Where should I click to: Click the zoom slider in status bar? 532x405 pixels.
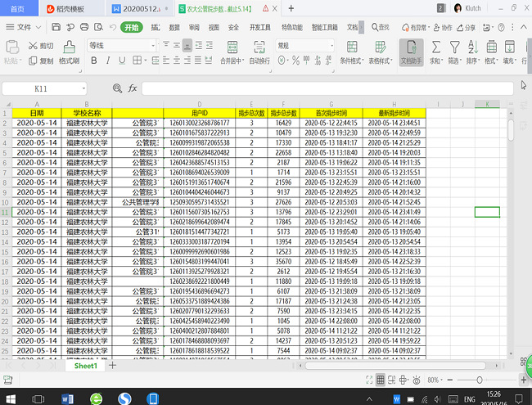click(480, 380)
